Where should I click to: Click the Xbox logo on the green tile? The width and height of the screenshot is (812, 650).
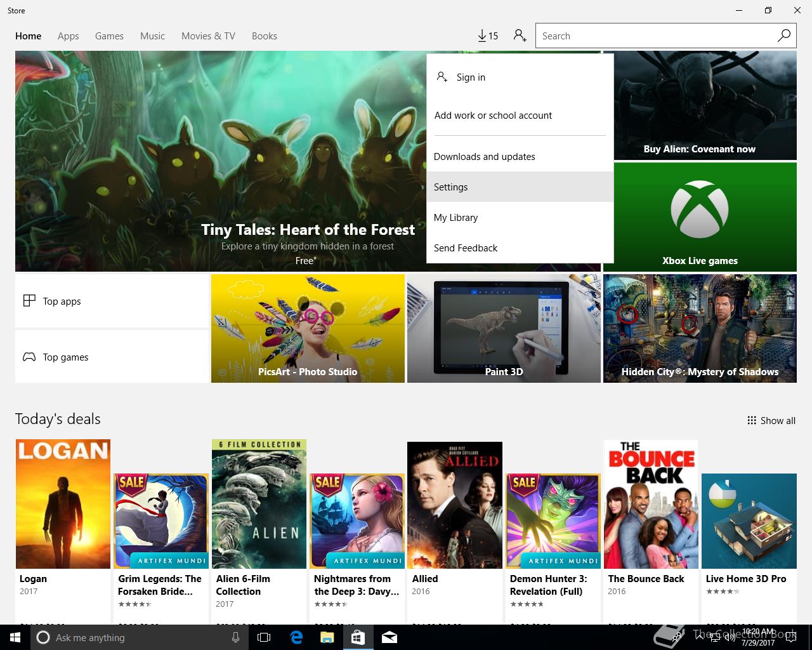[x=700, y=209]
